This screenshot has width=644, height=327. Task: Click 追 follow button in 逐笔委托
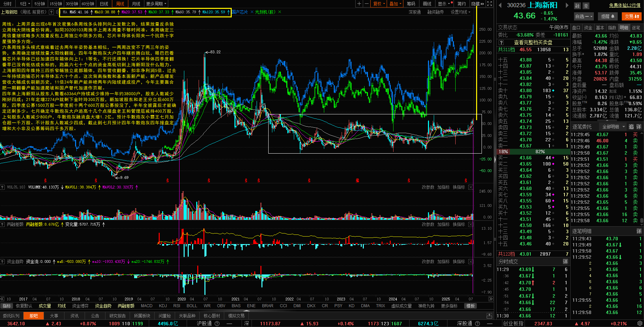click(631, 127)
